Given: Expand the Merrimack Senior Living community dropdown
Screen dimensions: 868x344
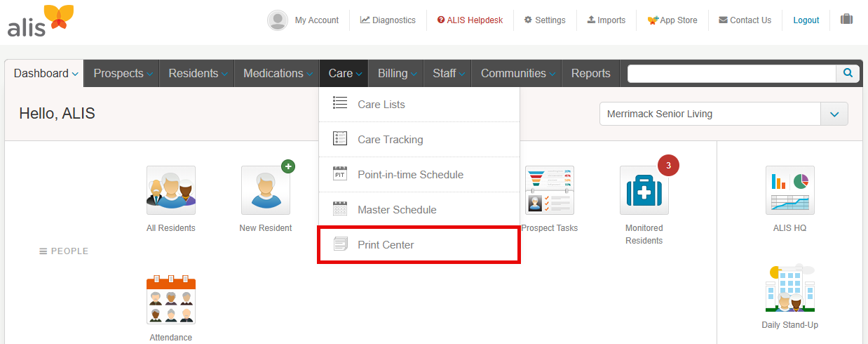Looking at the screenshot, I should [x=834, y=114].
